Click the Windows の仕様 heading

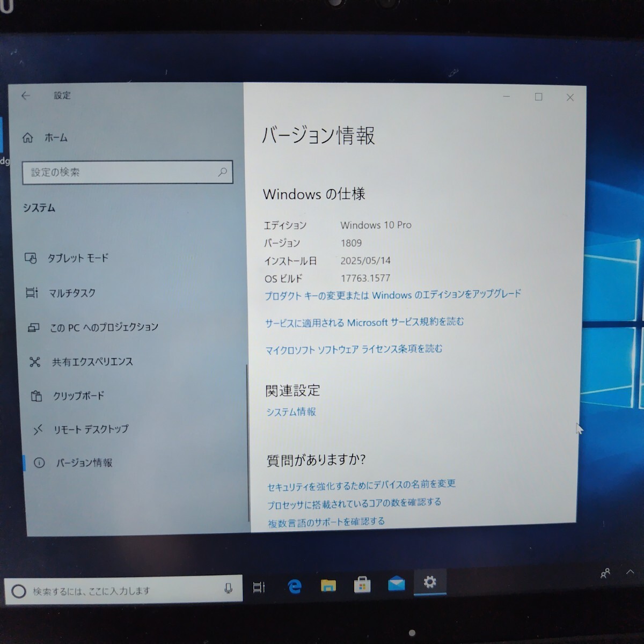click(314, 194)
